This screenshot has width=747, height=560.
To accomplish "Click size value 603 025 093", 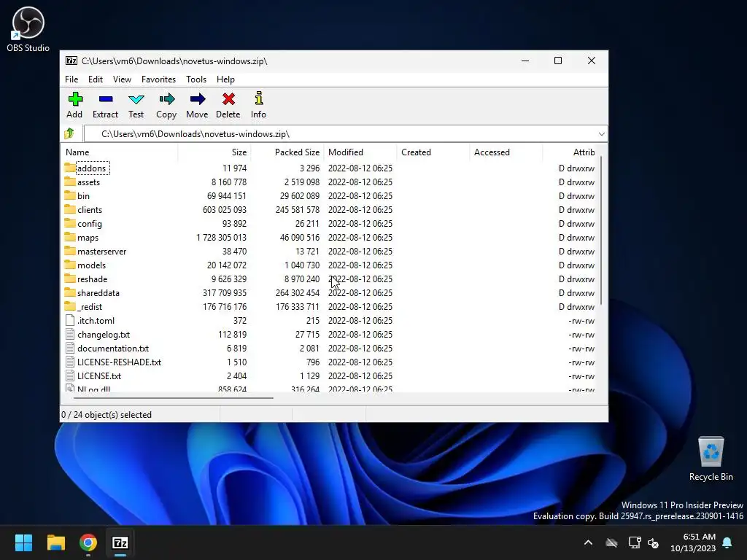I will pyautogui.click(x=225, y=210).
